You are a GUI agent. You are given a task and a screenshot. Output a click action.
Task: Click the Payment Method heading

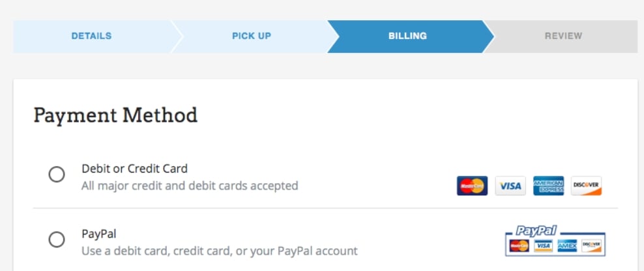(x=115, y=115)
